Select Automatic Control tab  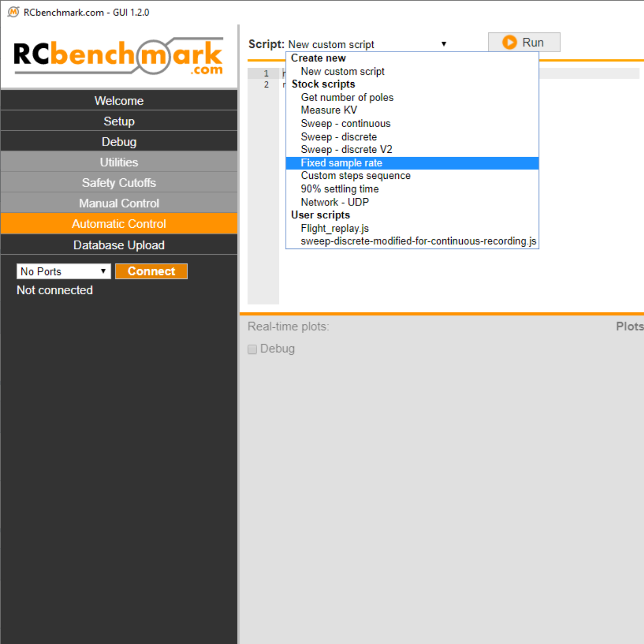point(119,224)
